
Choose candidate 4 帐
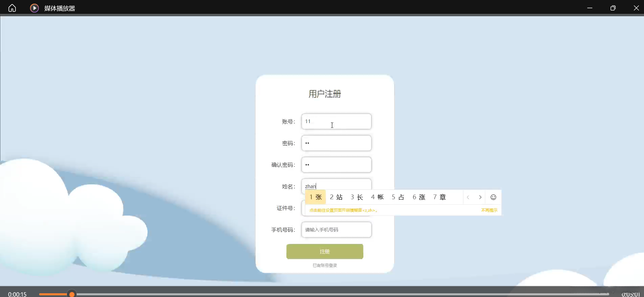378,197
